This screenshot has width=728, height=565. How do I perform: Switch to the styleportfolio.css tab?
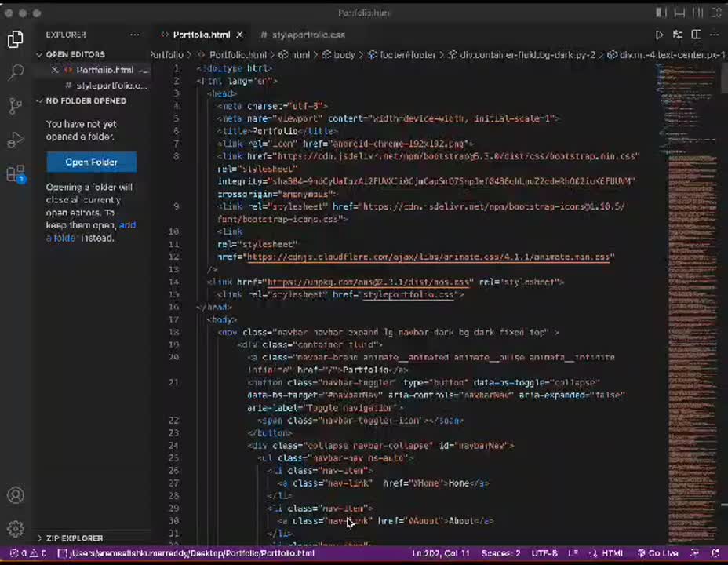click(308, 35)
